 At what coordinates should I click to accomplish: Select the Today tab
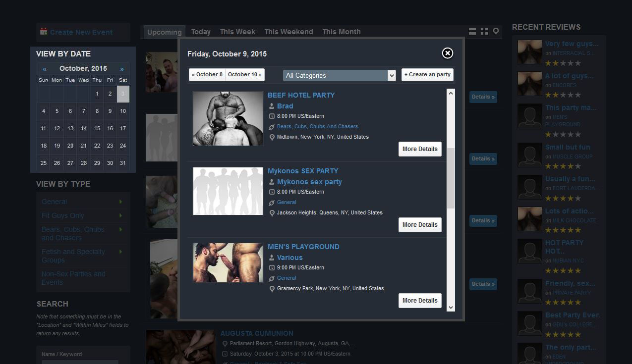point(201,32)
